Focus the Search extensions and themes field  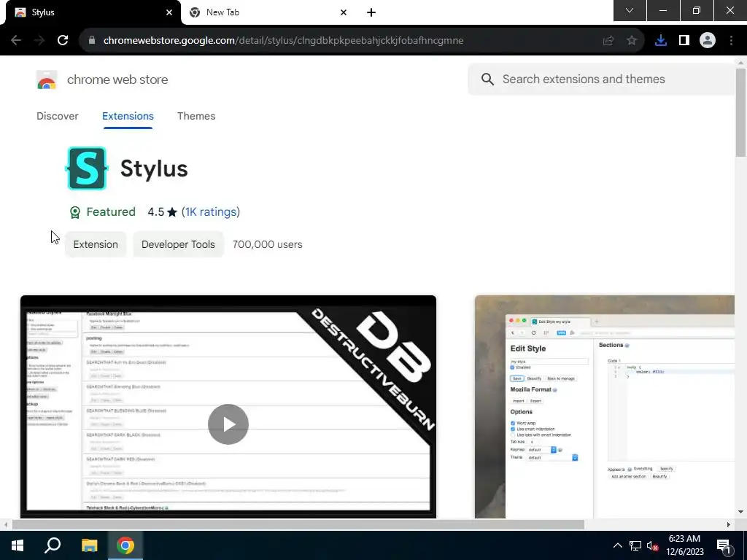(601, 79)
